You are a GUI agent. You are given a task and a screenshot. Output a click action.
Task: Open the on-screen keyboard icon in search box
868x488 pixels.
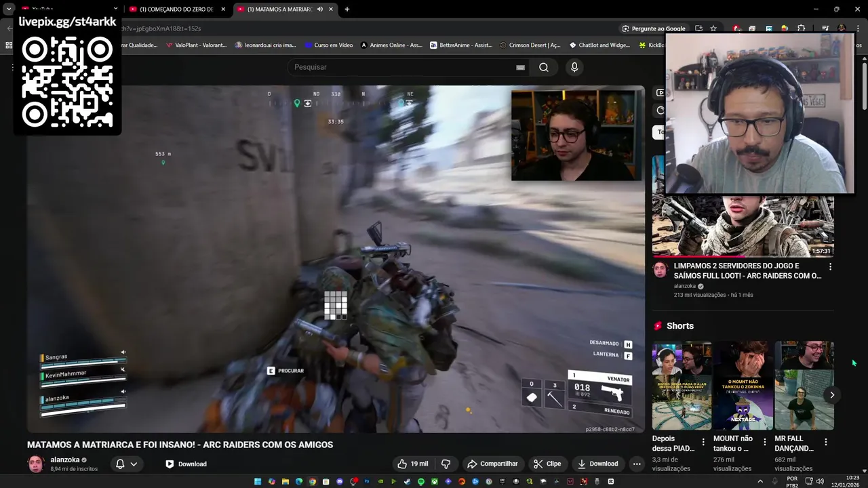(x=520, y=67)
